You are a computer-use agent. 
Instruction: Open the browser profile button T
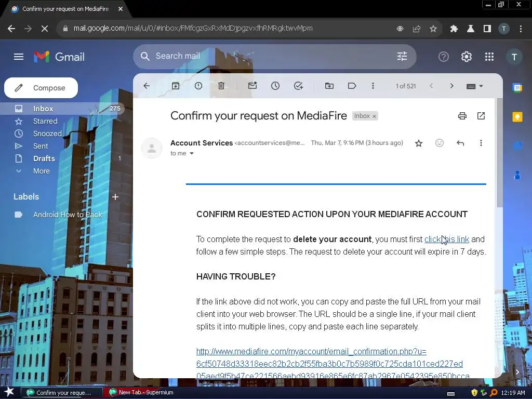pos(504,29)
